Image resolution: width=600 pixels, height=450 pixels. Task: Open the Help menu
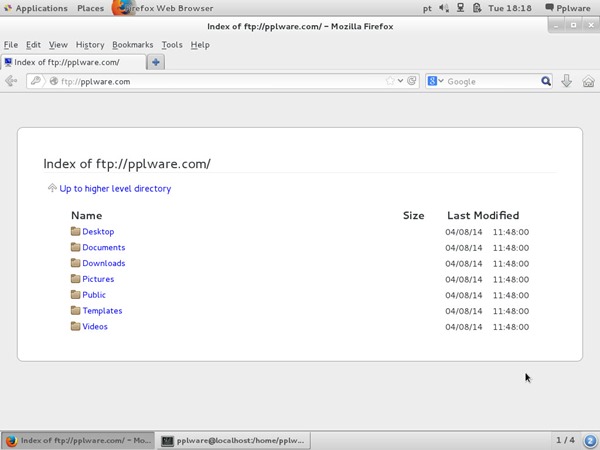point(200,45)
